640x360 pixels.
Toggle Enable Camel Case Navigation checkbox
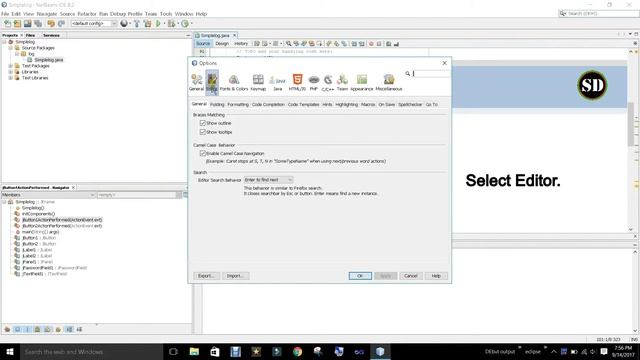click(x=203, y=153)
